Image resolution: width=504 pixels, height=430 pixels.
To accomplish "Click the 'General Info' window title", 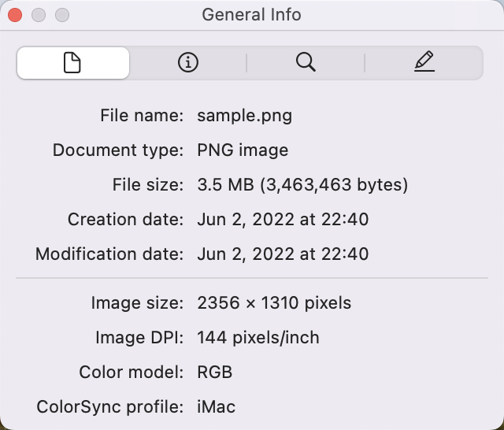I will [x=252, y=15].
